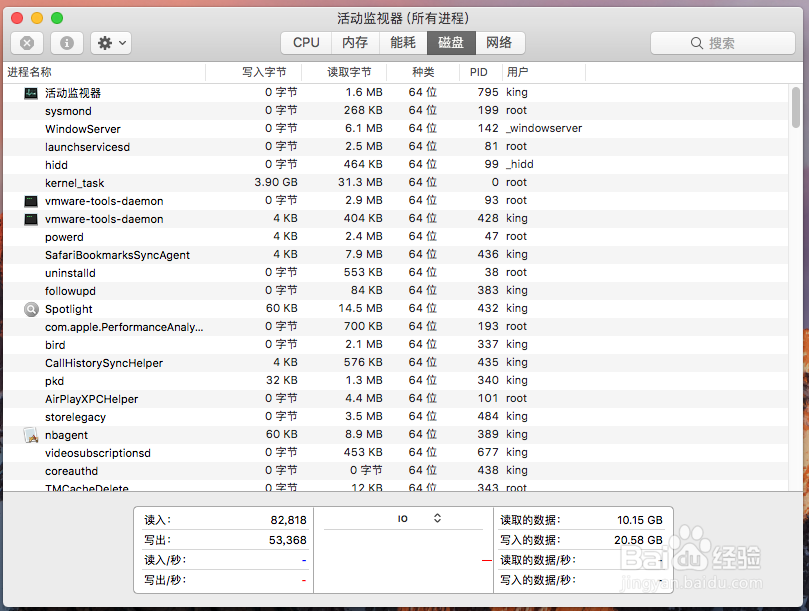The image size is (809, 611).
Task: Click the search magnifier icon
Action: [x=697, y=43]
